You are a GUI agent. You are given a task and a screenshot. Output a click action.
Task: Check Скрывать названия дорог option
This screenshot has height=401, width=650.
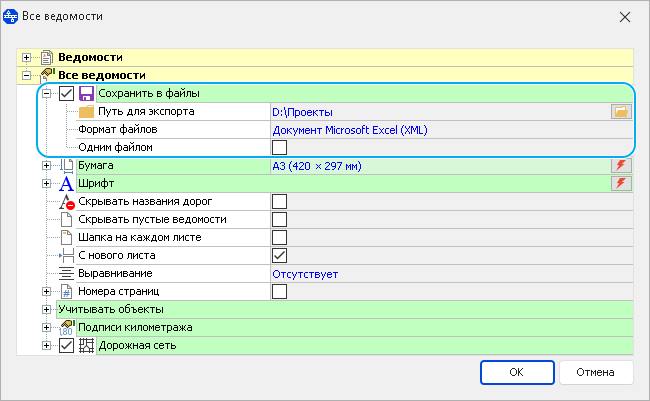click(279, 202)
